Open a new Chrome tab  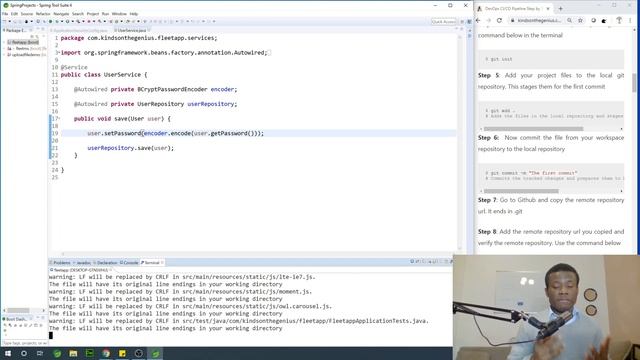tap(560, 9)
